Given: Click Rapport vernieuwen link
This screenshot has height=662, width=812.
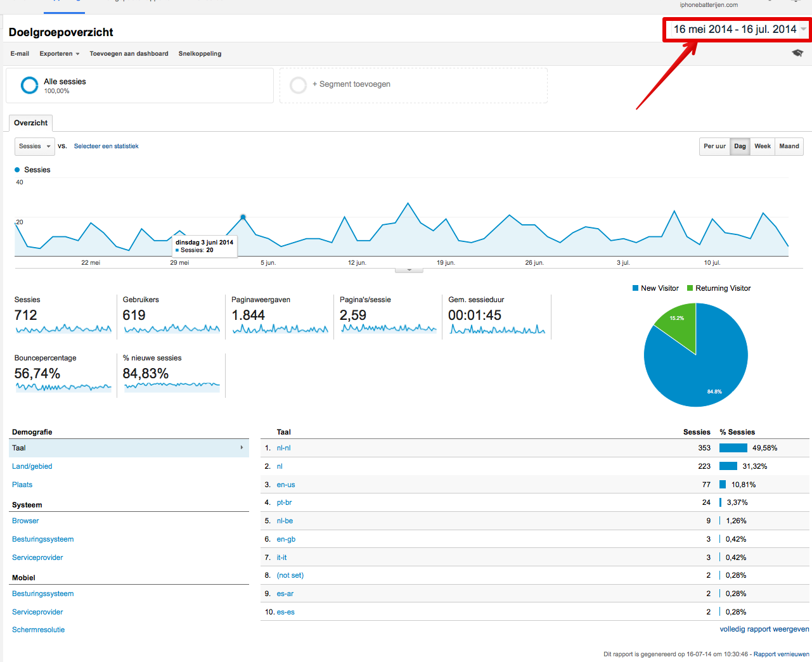Looking at the screenshot, I should pos(782,654).
